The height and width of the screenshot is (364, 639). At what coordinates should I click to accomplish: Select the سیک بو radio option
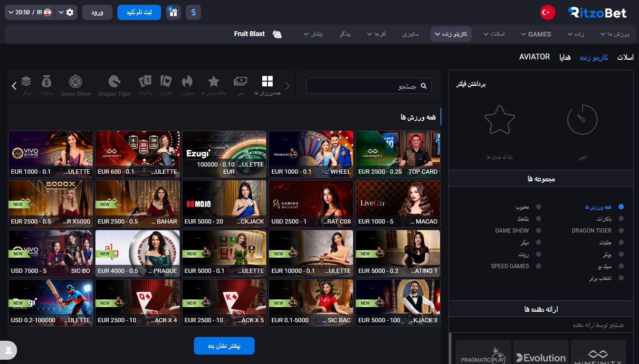coord(620,266)
